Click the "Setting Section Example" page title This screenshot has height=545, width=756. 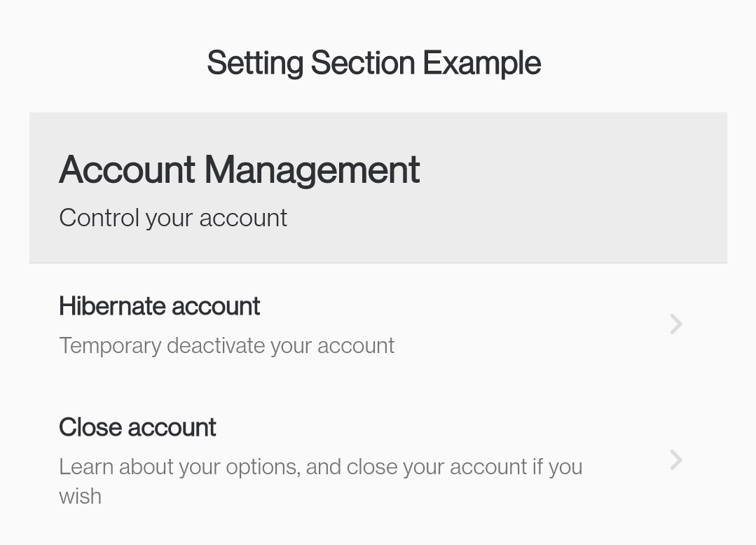373,63
